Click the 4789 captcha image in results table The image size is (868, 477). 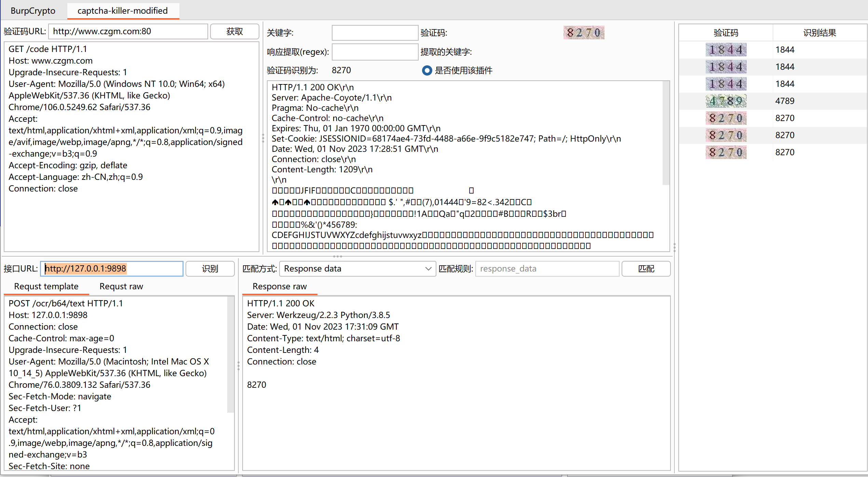coord(726,101)
